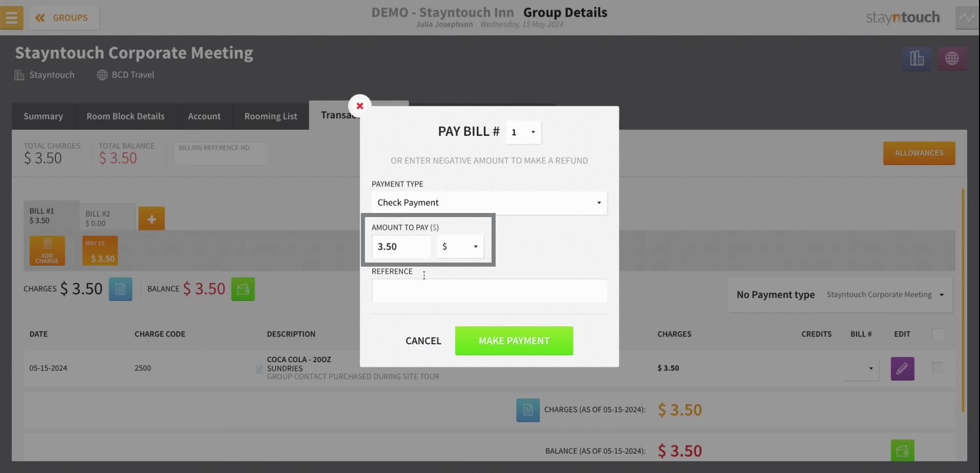Open the bill number dropdown in dialog
This screenshot has height=473, width=980.
tap(524, 132)
